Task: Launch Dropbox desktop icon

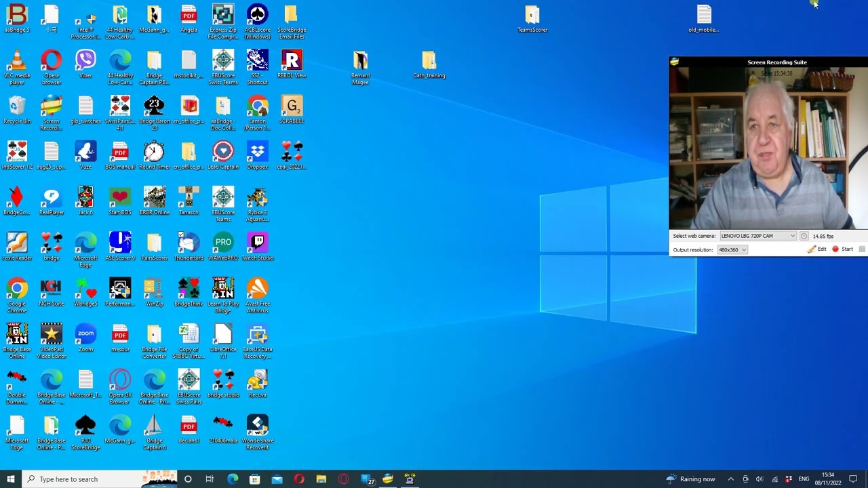Action: click(258, 155)
